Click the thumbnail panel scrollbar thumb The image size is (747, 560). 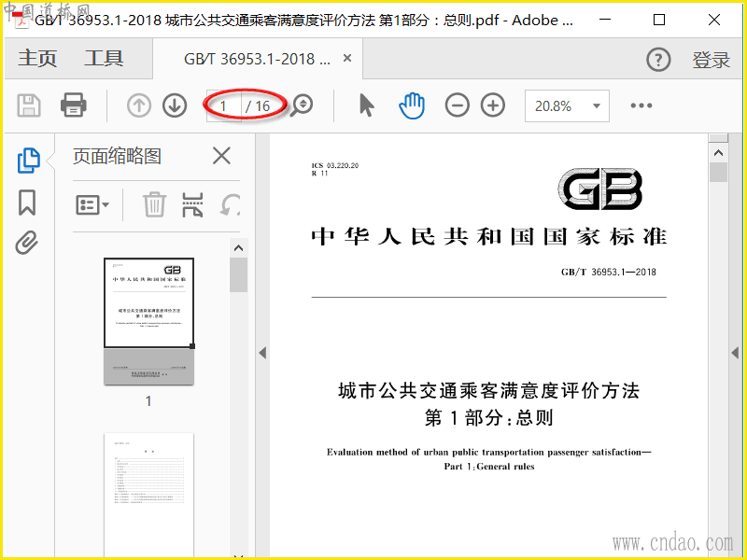tap(238, 274)
